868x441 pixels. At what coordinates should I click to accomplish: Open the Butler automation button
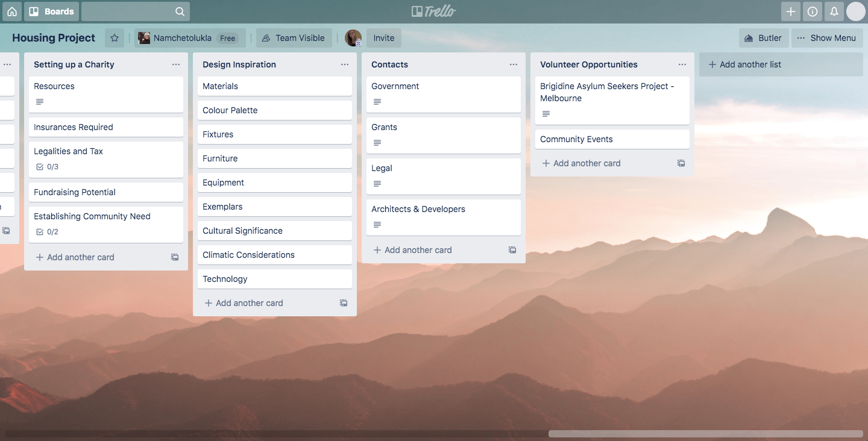pyautogui.click(x=763, y=38)
